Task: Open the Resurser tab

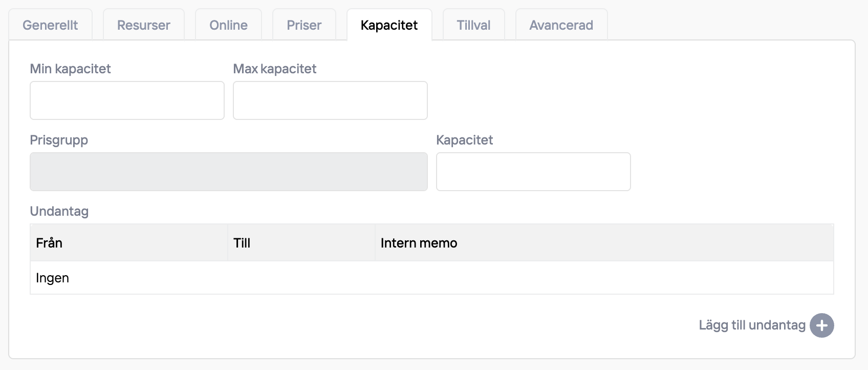Action: [143, 25]
